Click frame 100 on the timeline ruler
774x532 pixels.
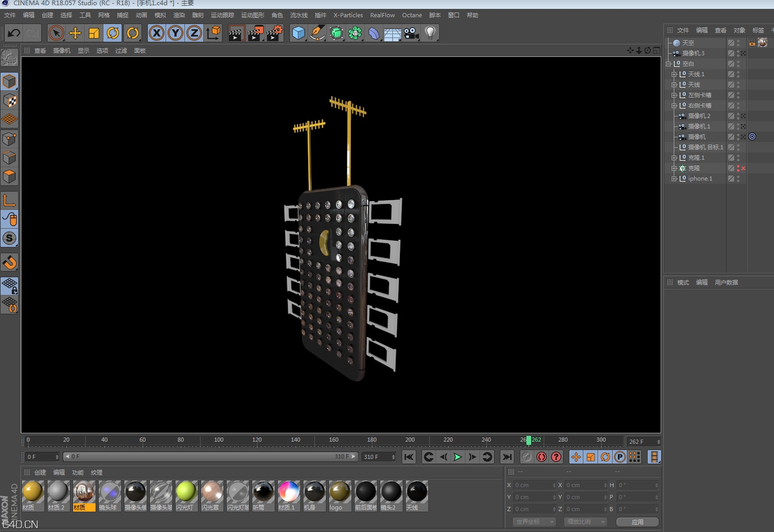click(x=219, y=441)
